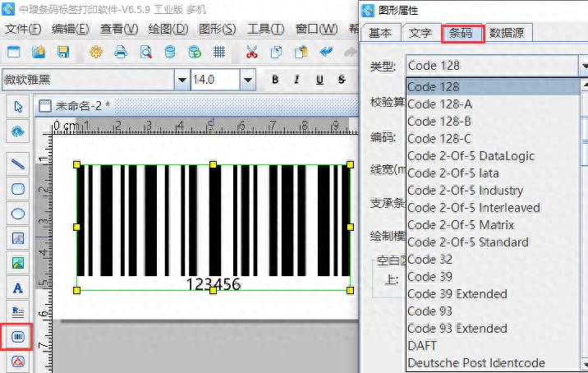Open the 绘图(D) menu
This screenshot has width=588, height=373.
coord(169,29)
